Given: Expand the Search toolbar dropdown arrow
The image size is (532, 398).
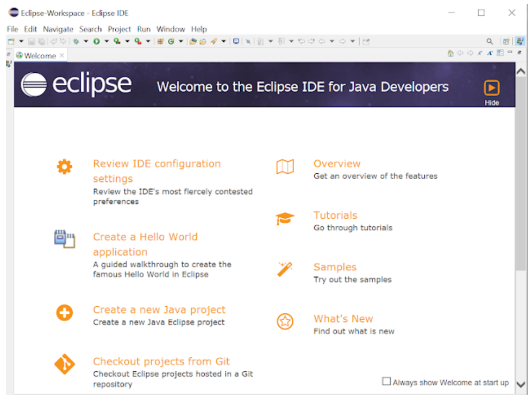Looking at the screenshot, I should [223, 41].
